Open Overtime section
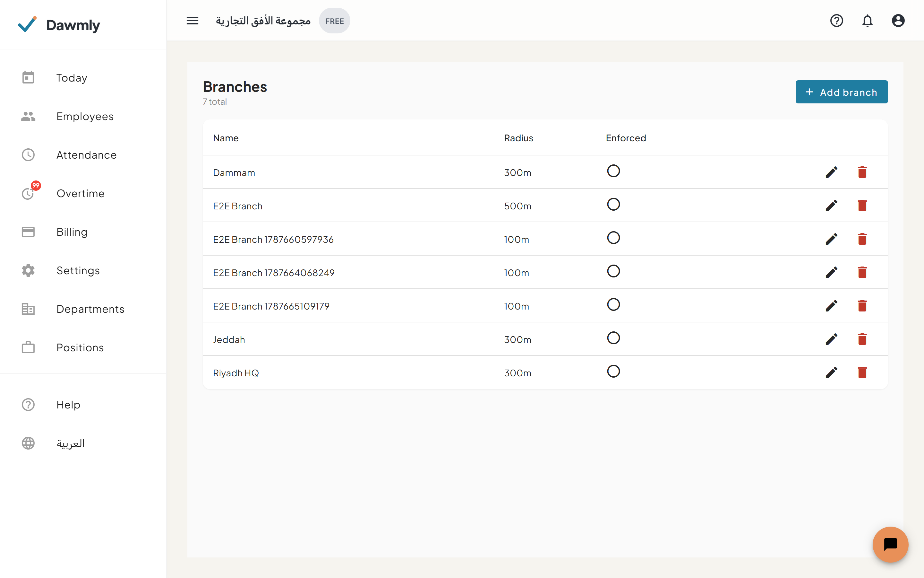 point(83,193)
